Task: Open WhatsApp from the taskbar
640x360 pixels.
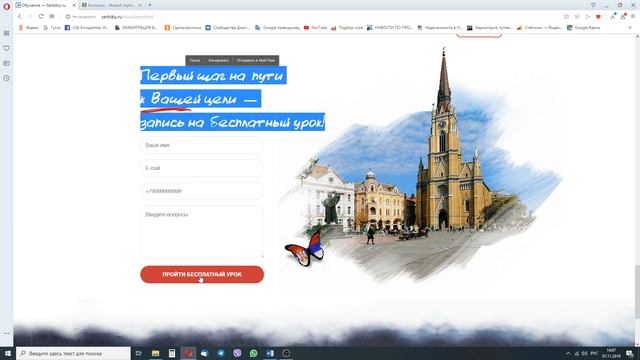Action: tap(253, 353)
